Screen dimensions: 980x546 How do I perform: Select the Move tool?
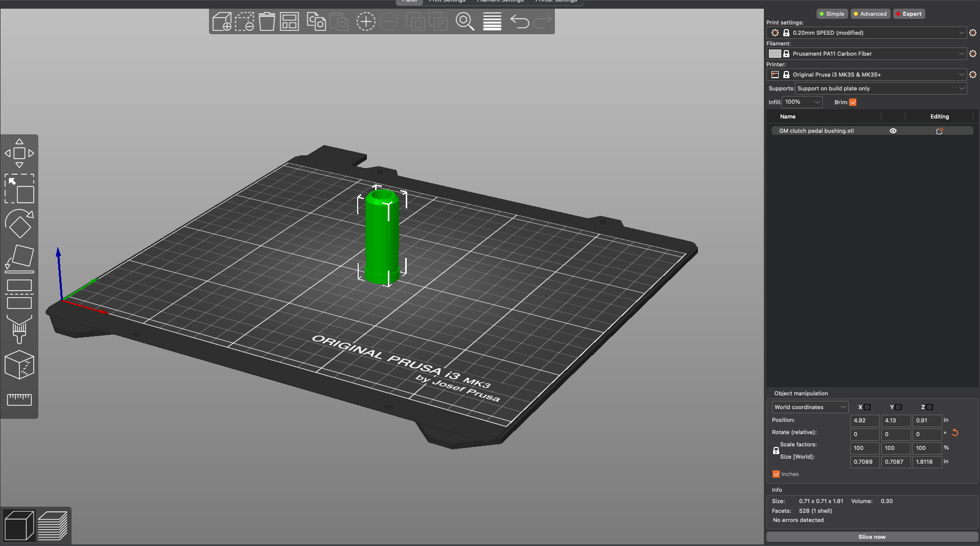[x=19, y=153]
